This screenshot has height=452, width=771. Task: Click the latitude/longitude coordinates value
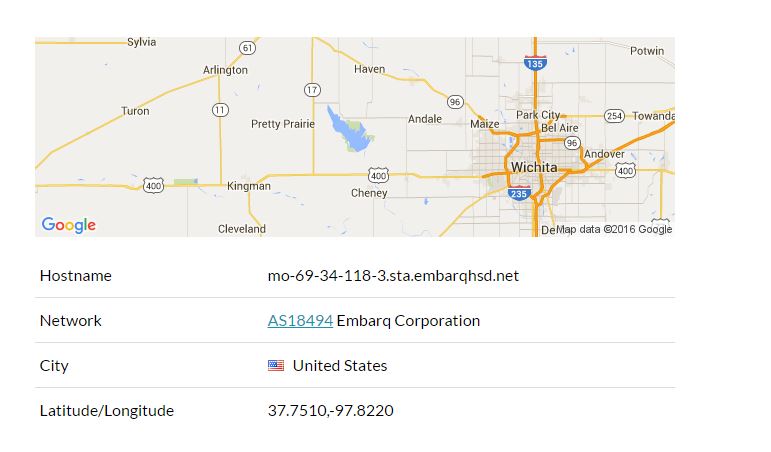[330, 410]
